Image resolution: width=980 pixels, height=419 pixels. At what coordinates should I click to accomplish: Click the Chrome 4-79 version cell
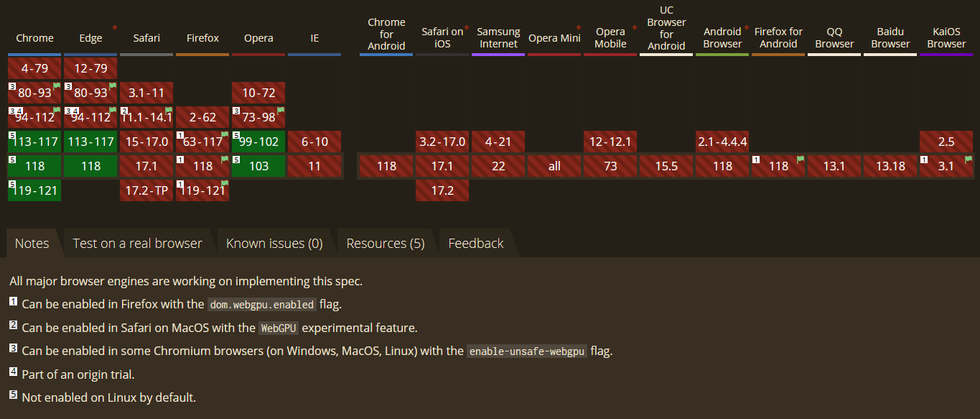[x=34, y=68]
